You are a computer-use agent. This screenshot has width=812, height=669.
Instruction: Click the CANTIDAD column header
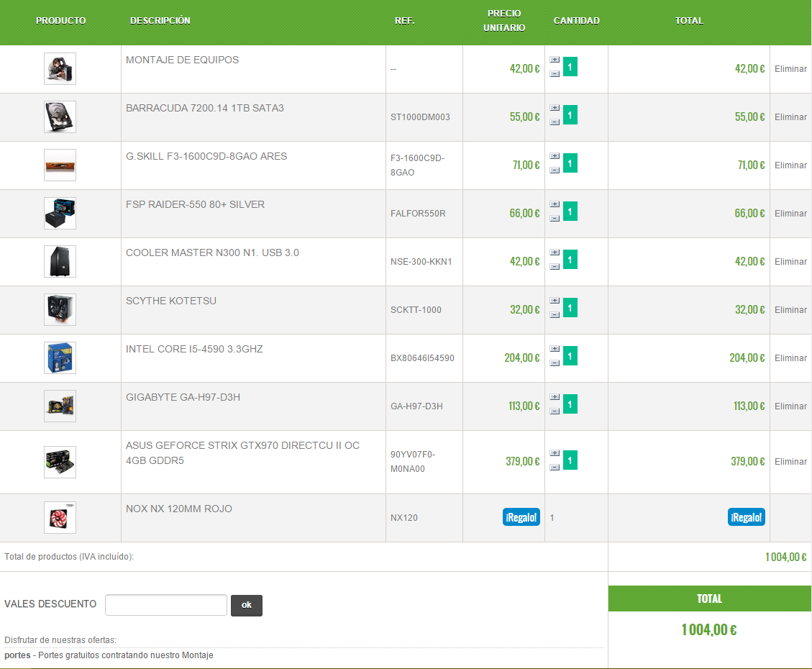coord(576,21)
